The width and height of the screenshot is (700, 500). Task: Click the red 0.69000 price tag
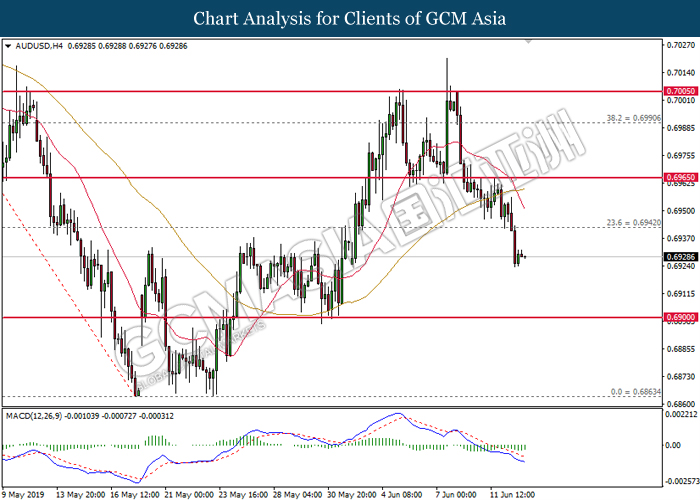(x=679, y=317)
